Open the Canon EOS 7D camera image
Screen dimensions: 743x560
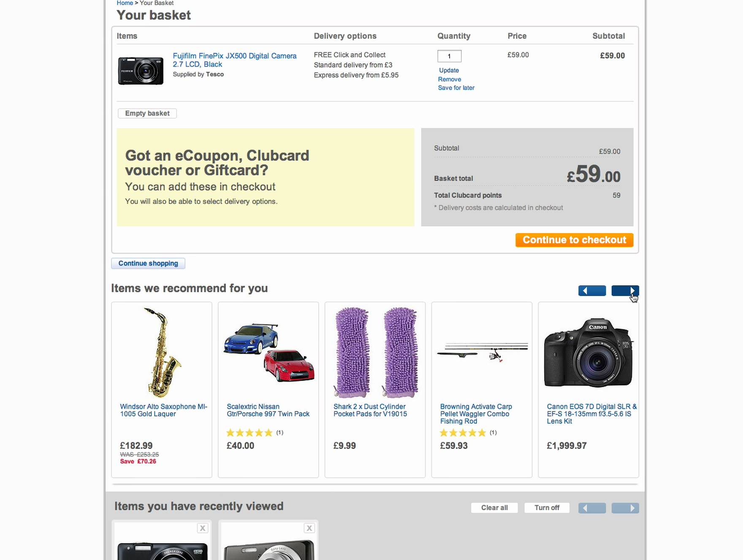[x=588, y=353]
